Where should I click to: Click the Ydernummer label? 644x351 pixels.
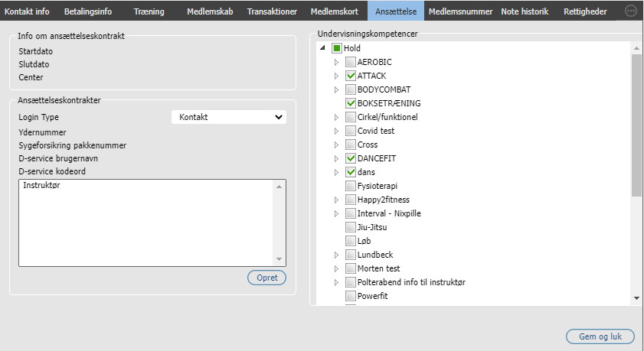(42, 132)
